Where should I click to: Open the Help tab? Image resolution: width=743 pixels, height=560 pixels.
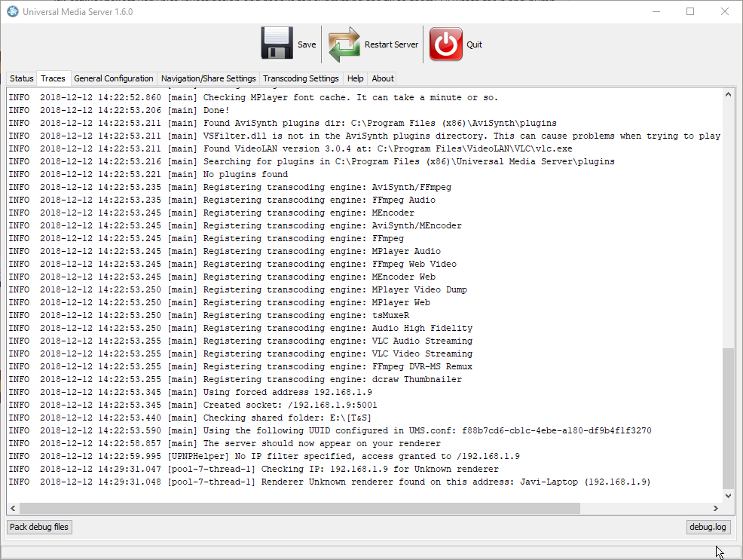[356, 78]
